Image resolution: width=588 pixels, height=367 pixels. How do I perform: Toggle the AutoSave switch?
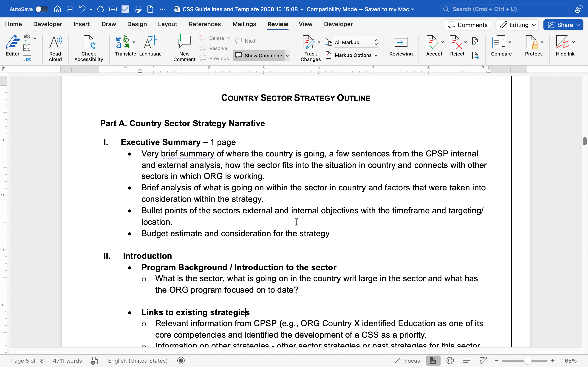coord(41,9)
